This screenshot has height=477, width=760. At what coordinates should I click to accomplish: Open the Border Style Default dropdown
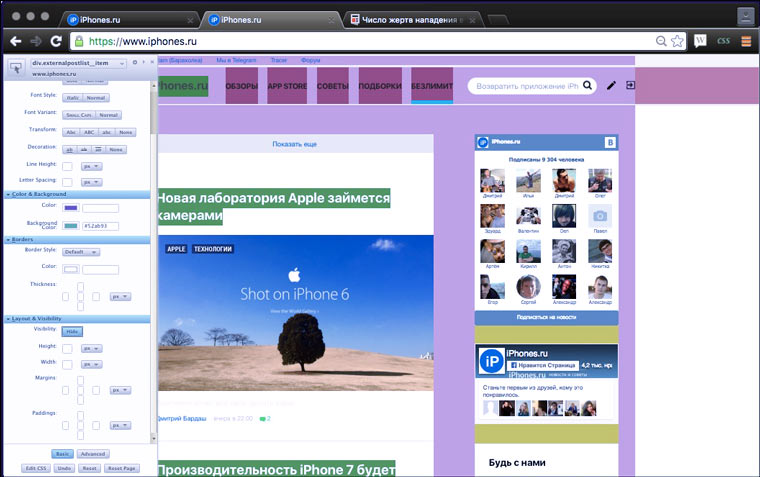point(81,252)
